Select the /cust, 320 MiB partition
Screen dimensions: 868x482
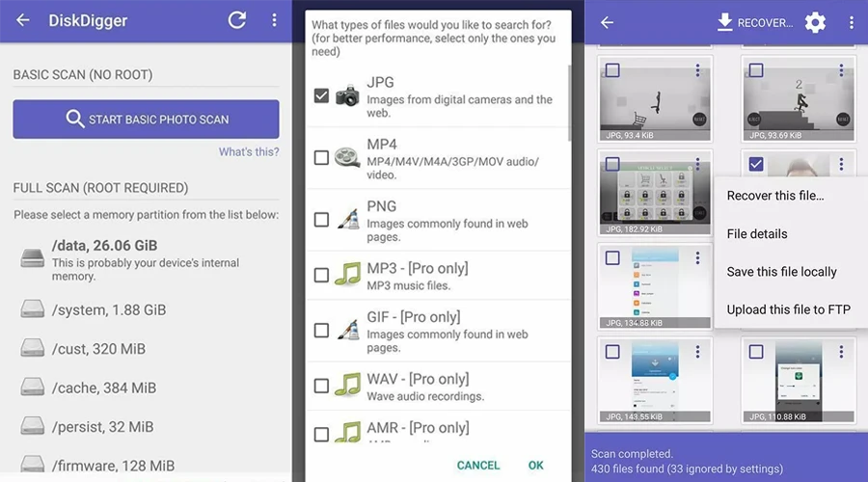pyautogui.click(x=147, y=349)
